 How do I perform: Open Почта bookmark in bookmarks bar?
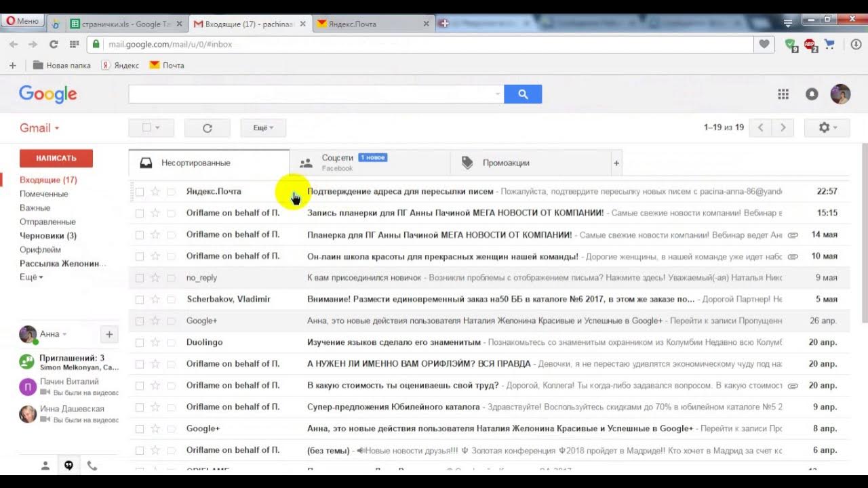point(167,66)
